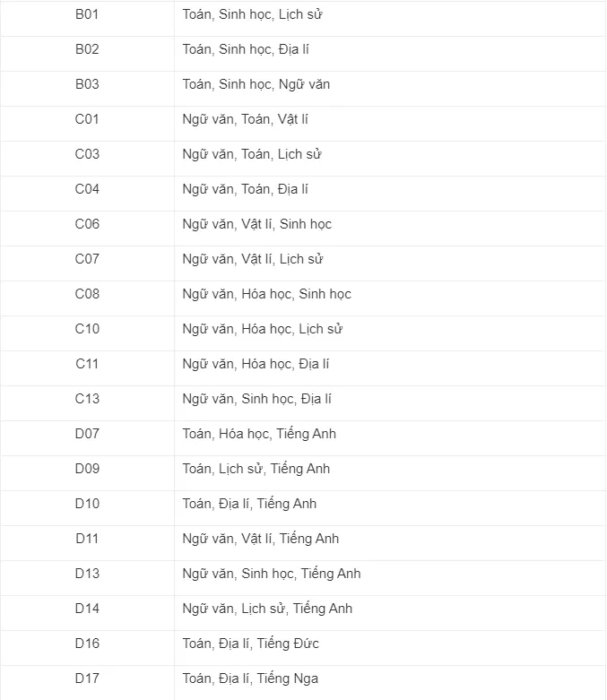
Task: Click the D17 code cell
Action: click(x=87, y=678)
